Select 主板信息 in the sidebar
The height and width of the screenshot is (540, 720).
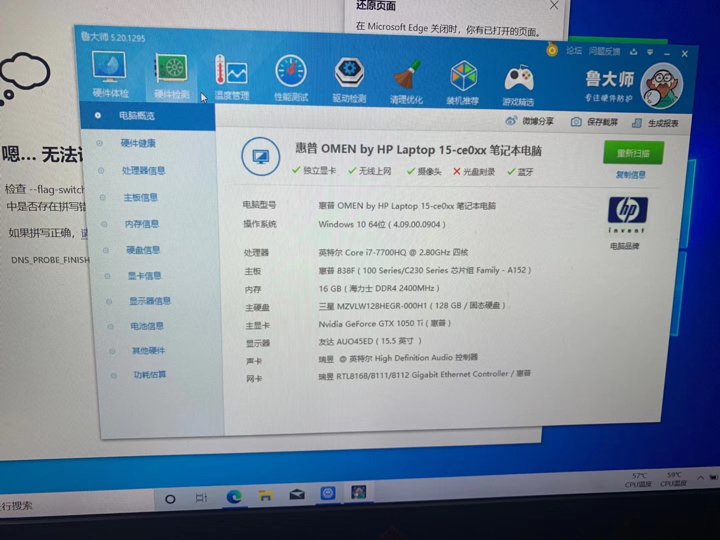click(140, 197)
